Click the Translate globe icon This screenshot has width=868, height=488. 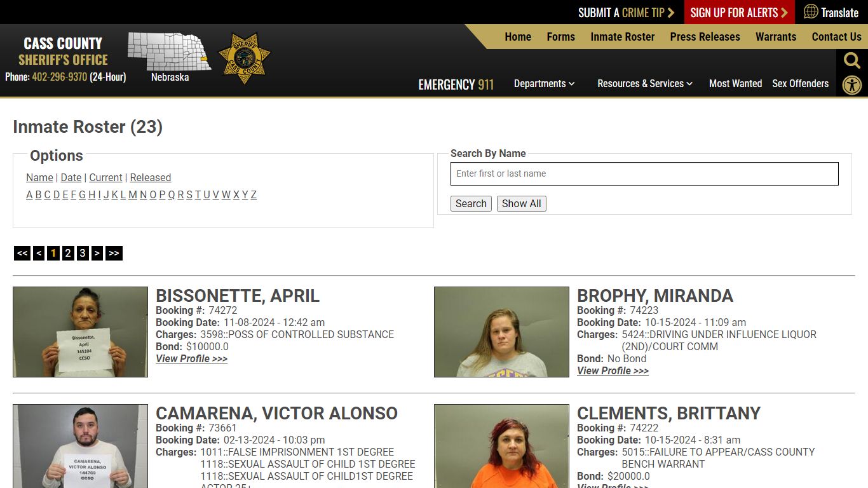coord(811,11)
